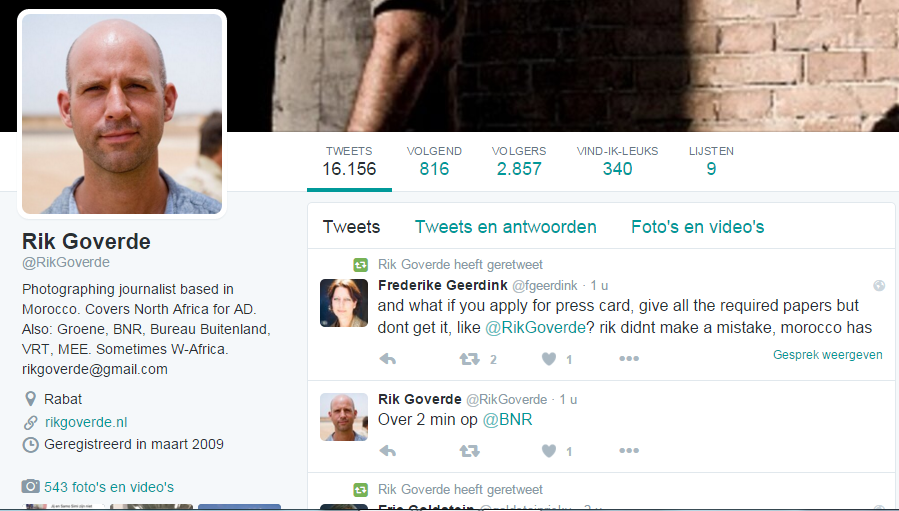Open the Tweets en antwoorden tab

pos(505,227)
